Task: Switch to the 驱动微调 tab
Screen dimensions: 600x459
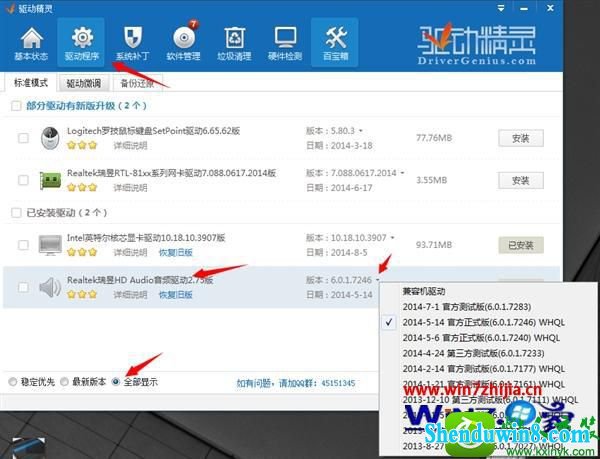Action: pos(83,83)
